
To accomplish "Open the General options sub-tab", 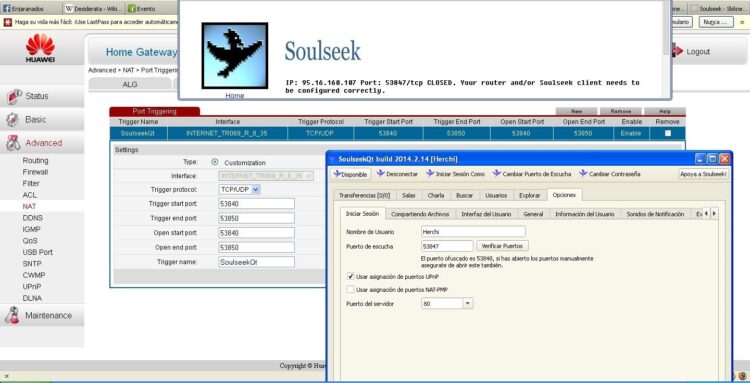I will coord(533,214).
